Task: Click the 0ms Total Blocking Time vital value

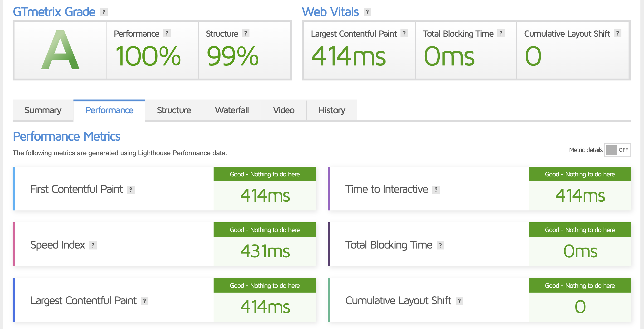Action: (x=449, y=56)
